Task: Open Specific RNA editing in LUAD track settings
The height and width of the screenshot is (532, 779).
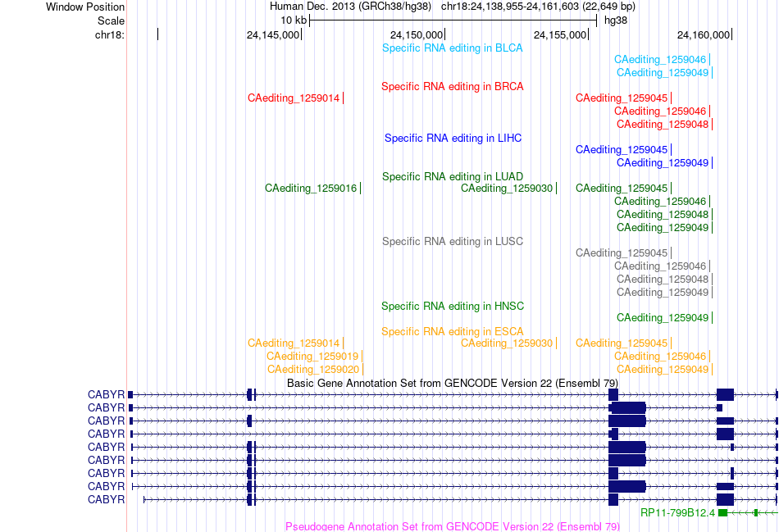Action: [x=452, y=177]
